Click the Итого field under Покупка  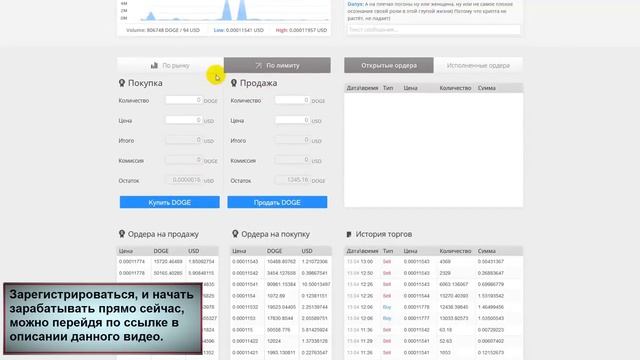184,140
